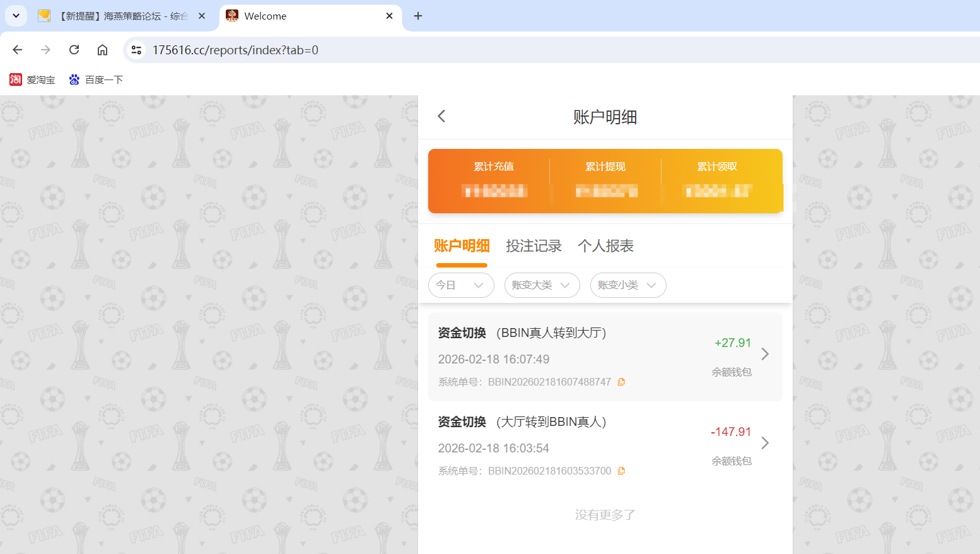Switch to the 投注记录 tab
This screenshot has width=980, height=554.
pyautogui.click(x=534, y=246)
